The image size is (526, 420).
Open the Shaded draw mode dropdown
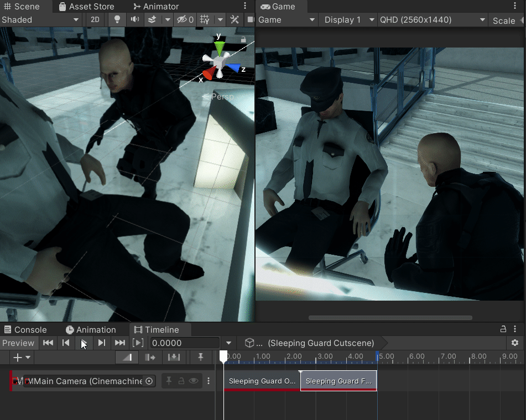[x=40, y=20]
